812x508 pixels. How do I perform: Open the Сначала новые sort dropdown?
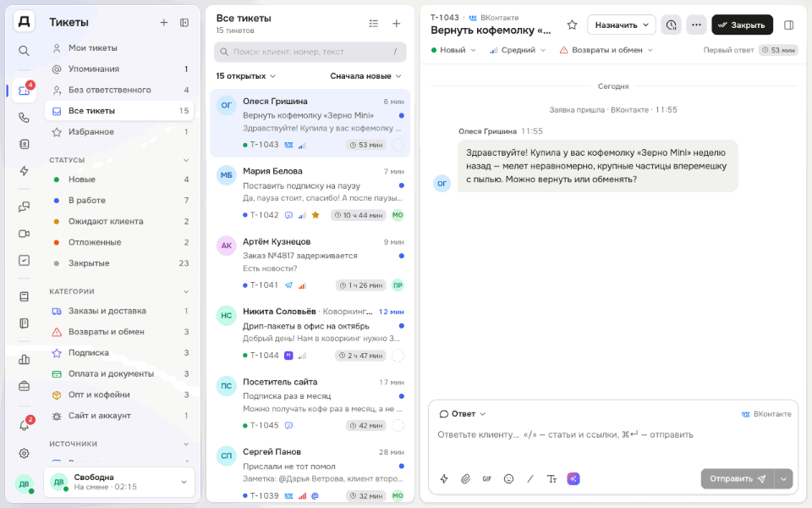pyautogui.click(x=365, y=76)
